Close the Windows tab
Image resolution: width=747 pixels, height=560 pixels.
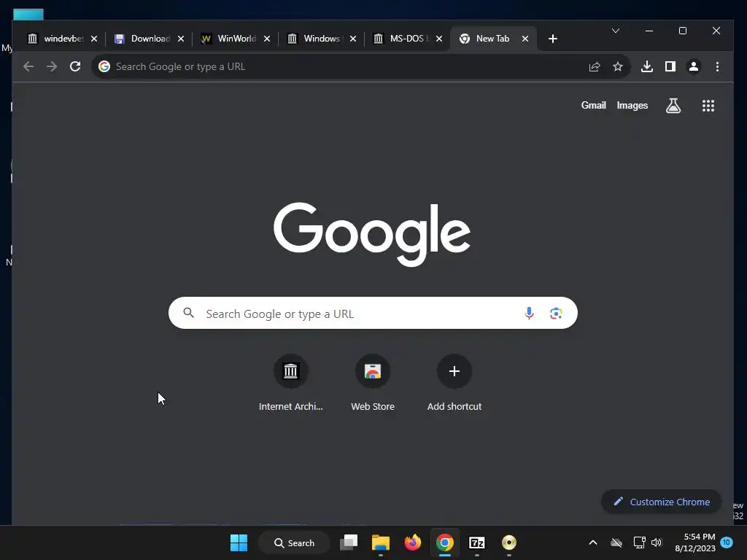point(353,39)
